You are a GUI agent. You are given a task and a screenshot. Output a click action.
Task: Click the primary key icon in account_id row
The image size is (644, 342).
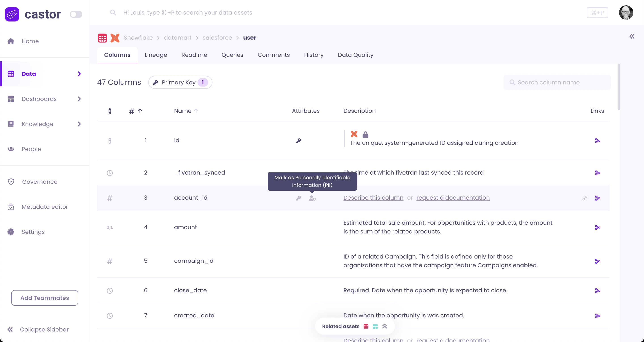[298, 198]
